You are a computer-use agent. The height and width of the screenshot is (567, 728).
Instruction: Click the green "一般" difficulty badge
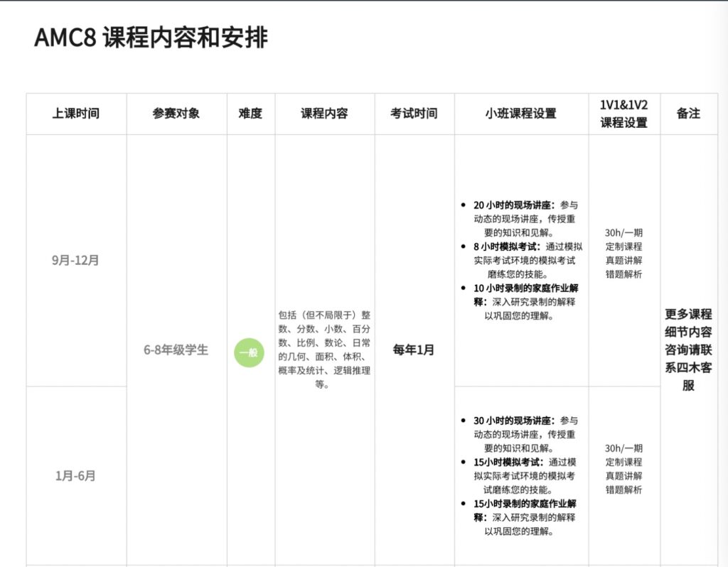tap(249, 352)
